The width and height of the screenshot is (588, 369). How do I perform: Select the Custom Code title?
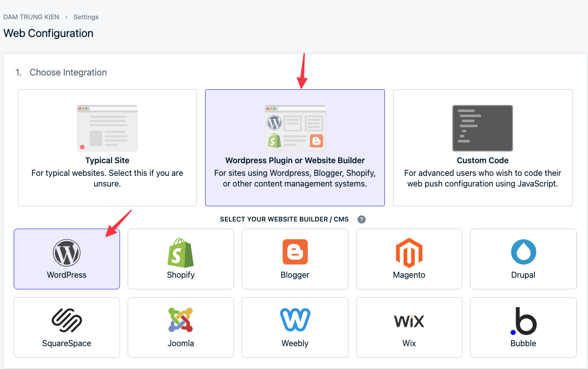click(483, 160)
